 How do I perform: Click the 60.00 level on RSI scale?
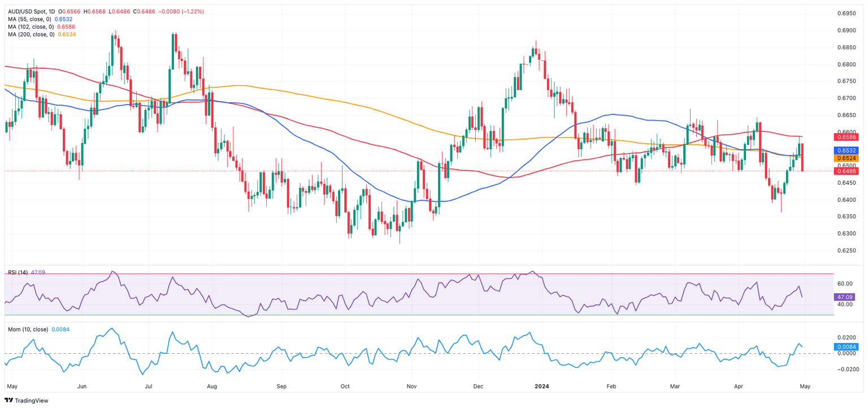[845, 284]
